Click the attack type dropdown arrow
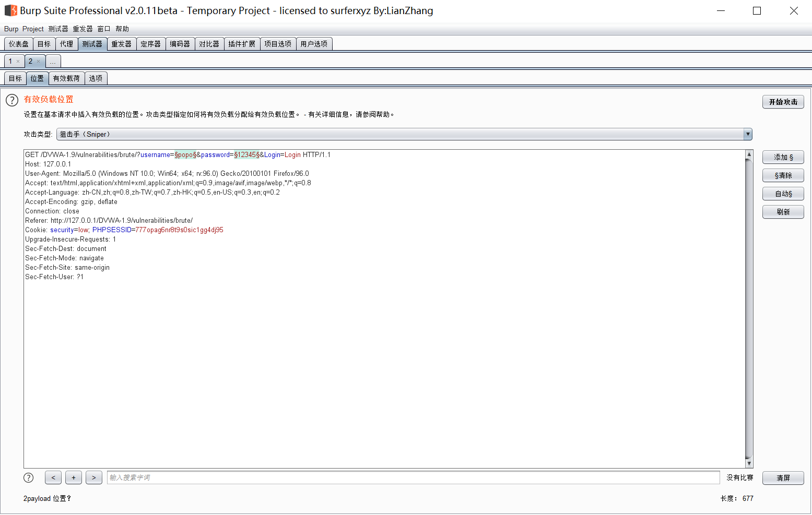The image size is (812, 515). pos(748,134)
